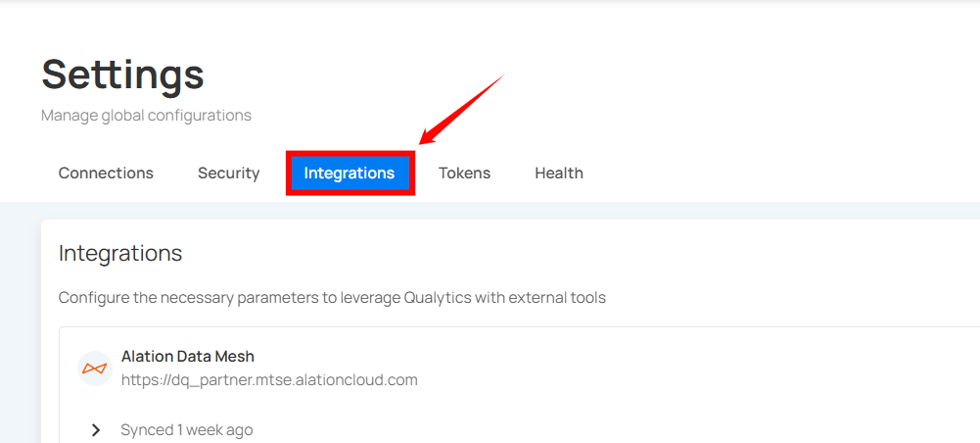Open the dq_partner.mtse.alationcloud.com URL

(269, 380)
